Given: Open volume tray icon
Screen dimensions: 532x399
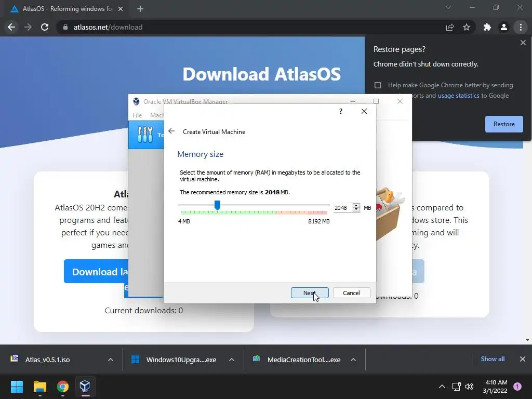Looking at the screenshot, I should 469,387.
